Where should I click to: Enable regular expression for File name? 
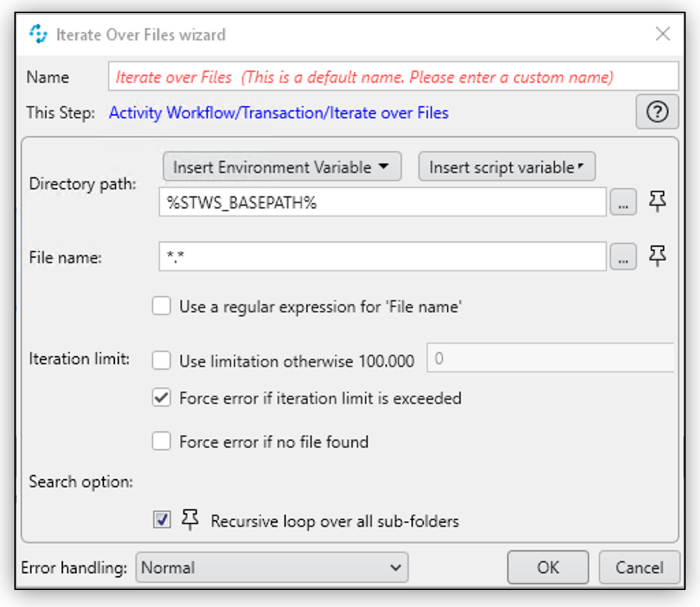click(x=161, y=306)
